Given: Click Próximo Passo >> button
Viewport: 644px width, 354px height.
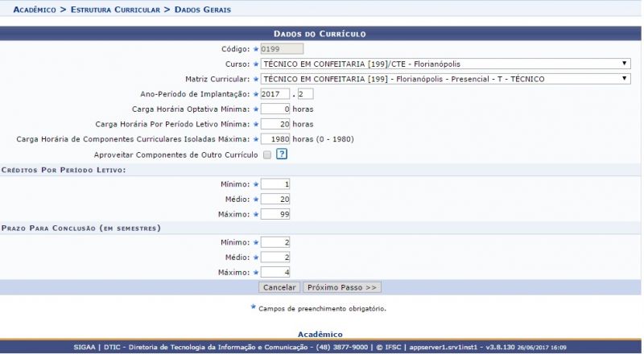Looking at the screenshot, I should (343, 287).
